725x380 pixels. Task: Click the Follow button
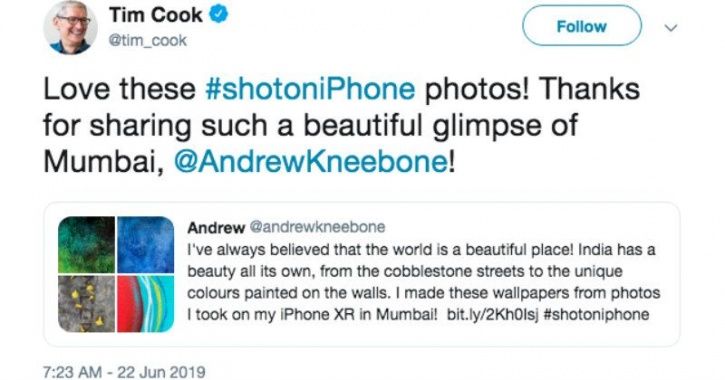coord(582,26)
